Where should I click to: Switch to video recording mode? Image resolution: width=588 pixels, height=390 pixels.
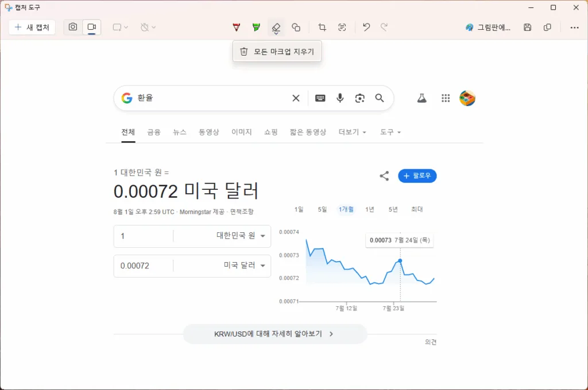click(x=91, y=27)
